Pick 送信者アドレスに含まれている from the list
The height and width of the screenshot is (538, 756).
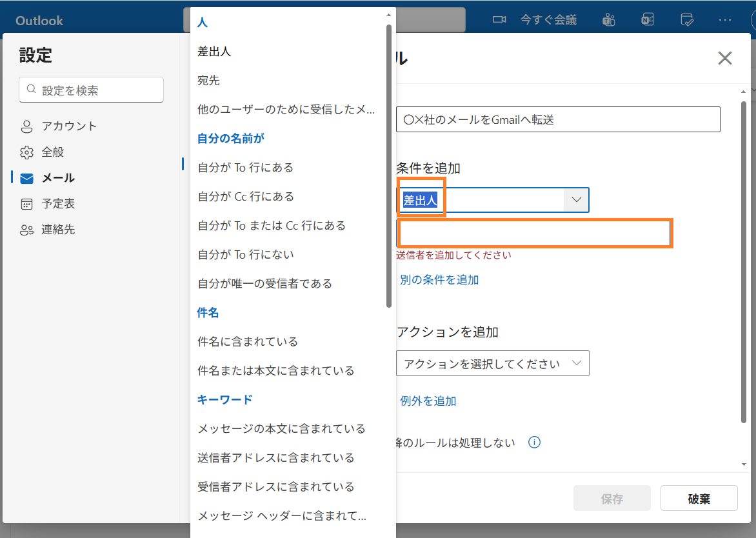pyautogui.click(x=275, y=458)
